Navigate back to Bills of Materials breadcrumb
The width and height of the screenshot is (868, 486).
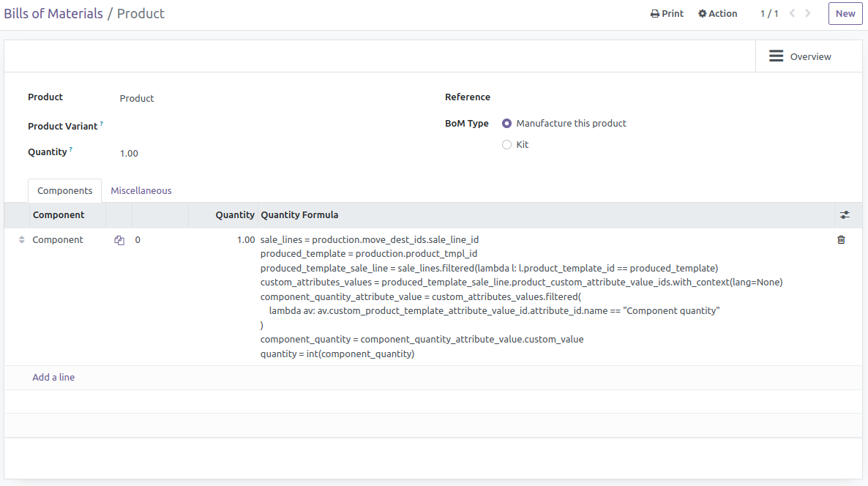coord(53,14)
